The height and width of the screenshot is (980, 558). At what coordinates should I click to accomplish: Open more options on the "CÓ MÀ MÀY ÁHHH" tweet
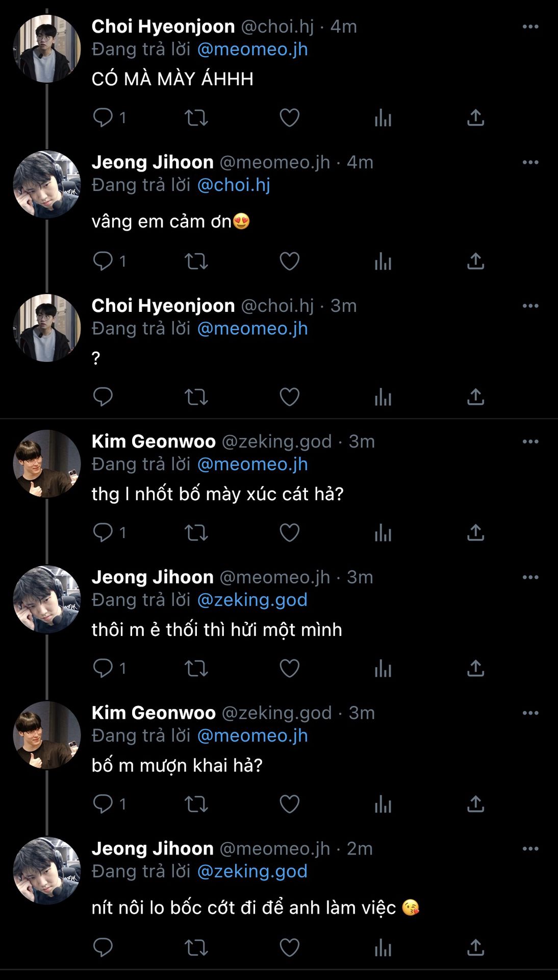530,27
